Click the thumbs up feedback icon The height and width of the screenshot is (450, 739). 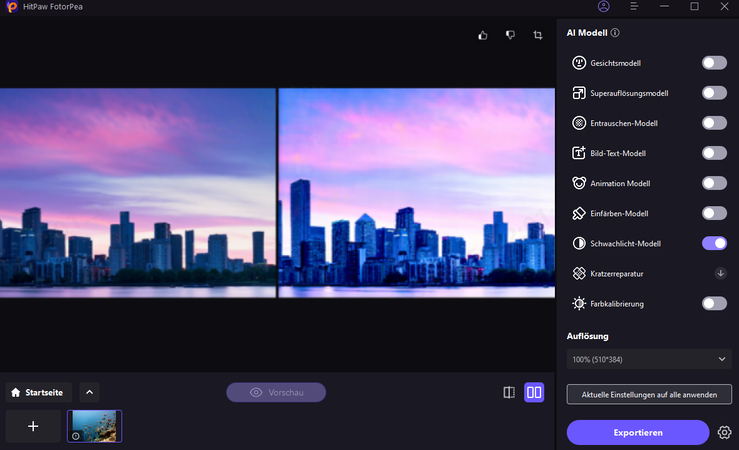coord(483,35)
